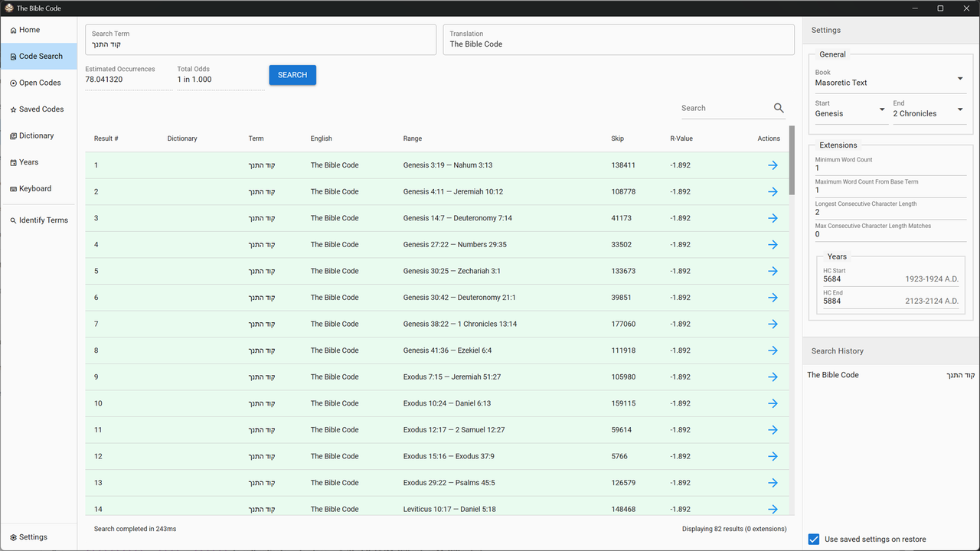
Task: Open result 1 using its arrow icon
Action: click(x=773, y=165)
